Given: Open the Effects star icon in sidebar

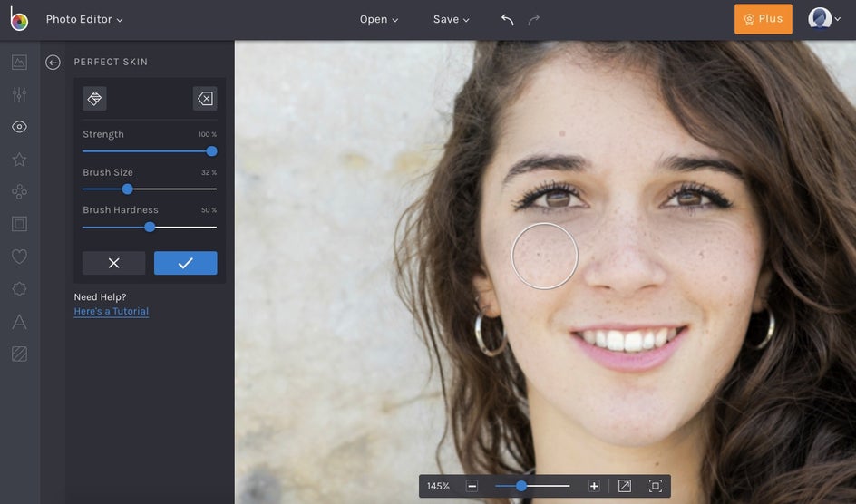Looking at the screenshot, I should pos(19,160).
